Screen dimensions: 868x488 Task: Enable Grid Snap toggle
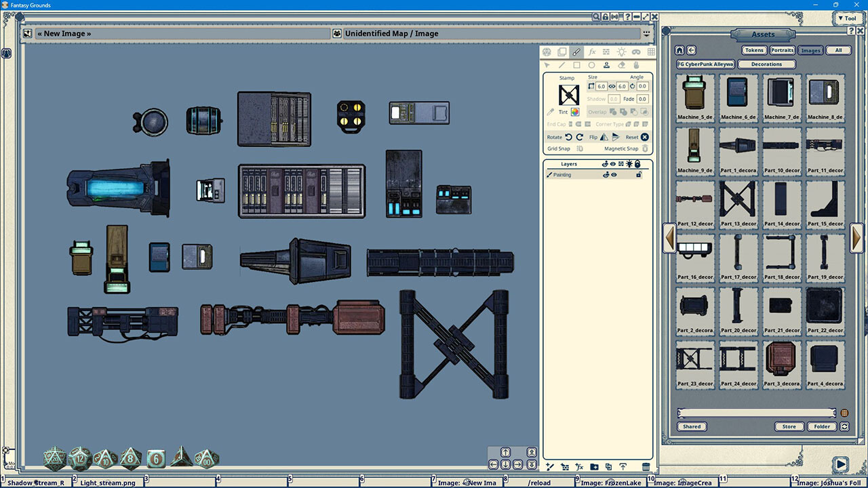click(579, 148)
